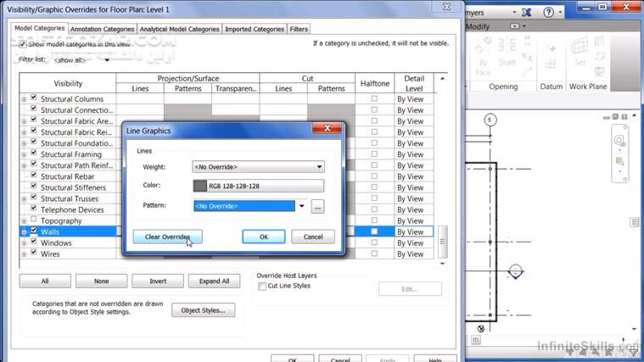Expand the Windows category tree node
Screen dimensions: 644x362
tap(24, 243)
